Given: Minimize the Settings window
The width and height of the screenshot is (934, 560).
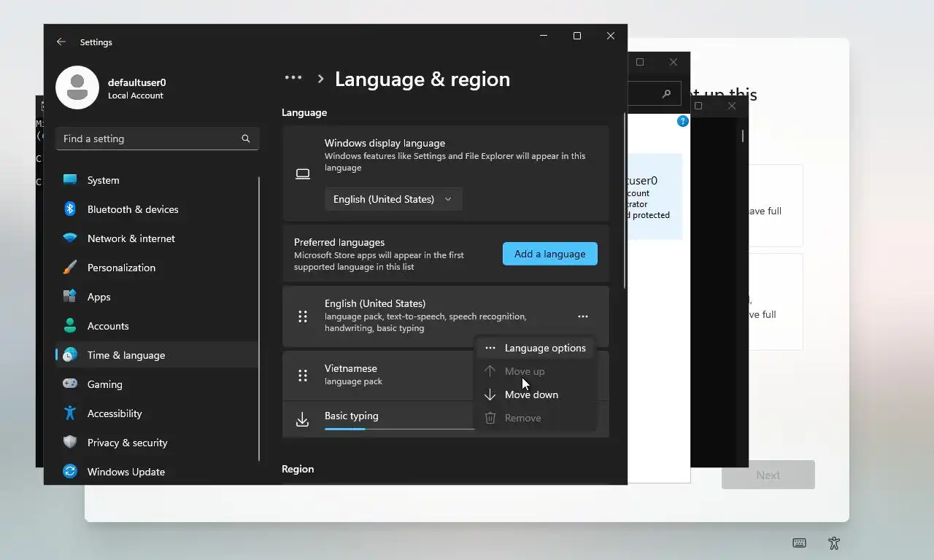Looking at the screenshot, I should [x=544, y=36].
